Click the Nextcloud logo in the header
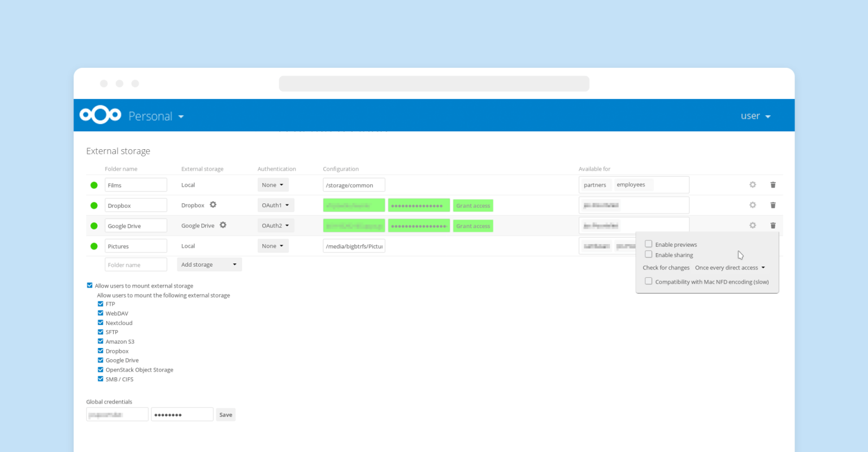Screen dimensions: 868x452 (100, 115)
